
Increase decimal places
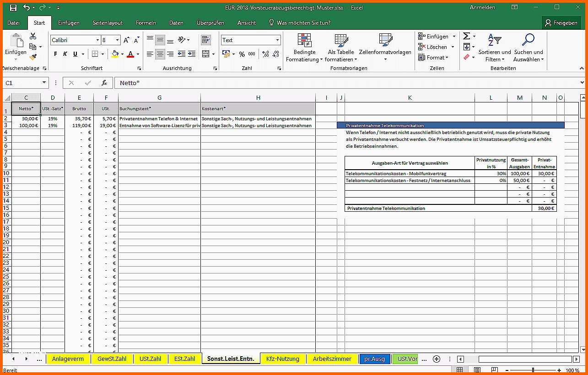click(x=265, y=54)
